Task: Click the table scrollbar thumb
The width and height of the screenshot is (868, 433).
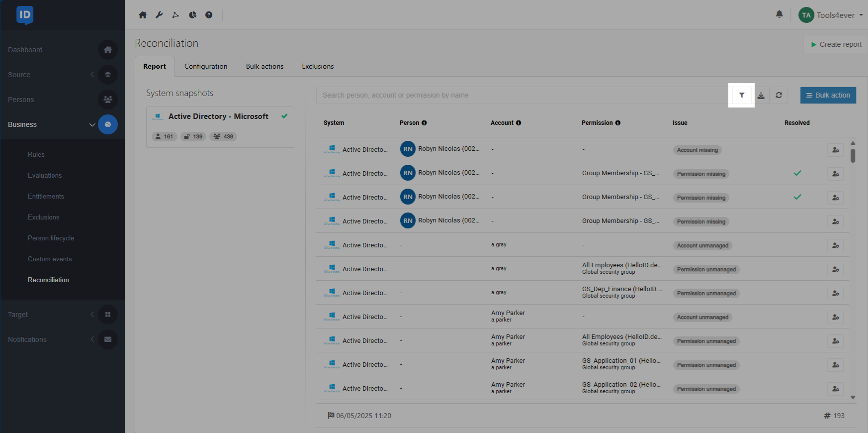Action: click(853, 155)
